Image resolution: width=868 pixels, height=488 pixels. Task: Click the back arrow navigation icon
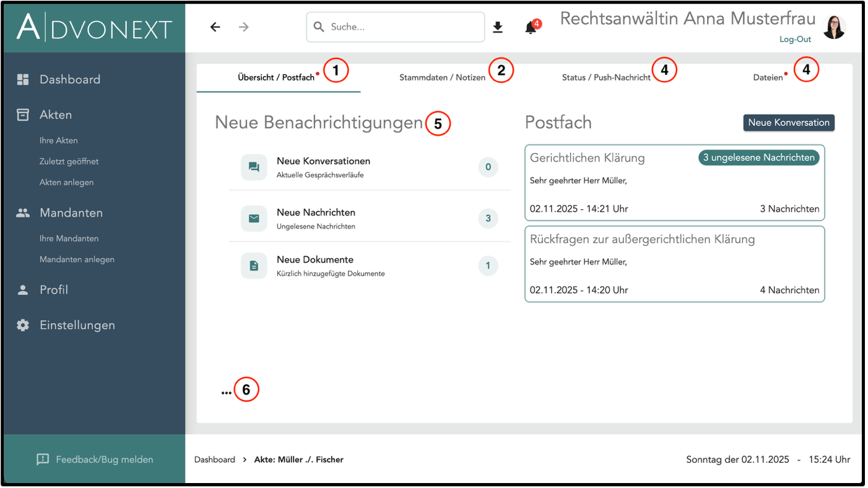coord(215,27)
